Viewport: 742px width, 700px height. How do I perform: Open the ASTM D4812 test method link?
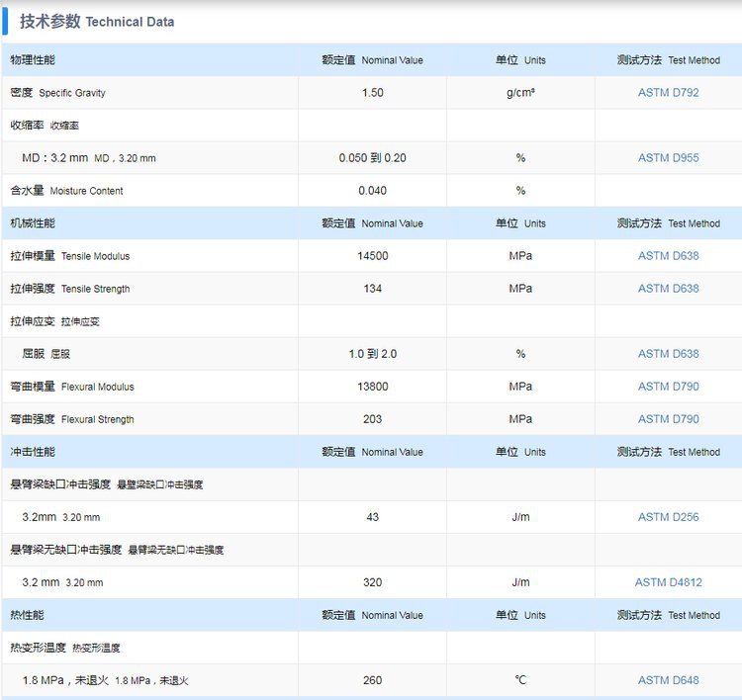pos(668,582)
